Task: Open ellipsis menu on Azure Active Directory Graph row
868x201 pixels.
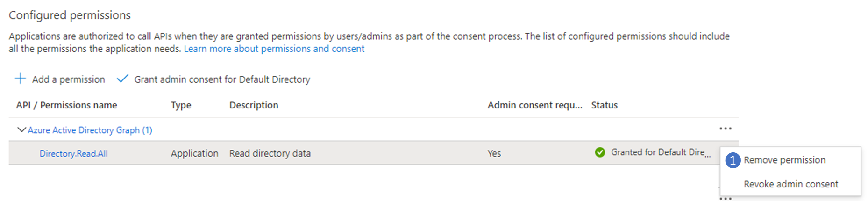Action: coord(725,129)
